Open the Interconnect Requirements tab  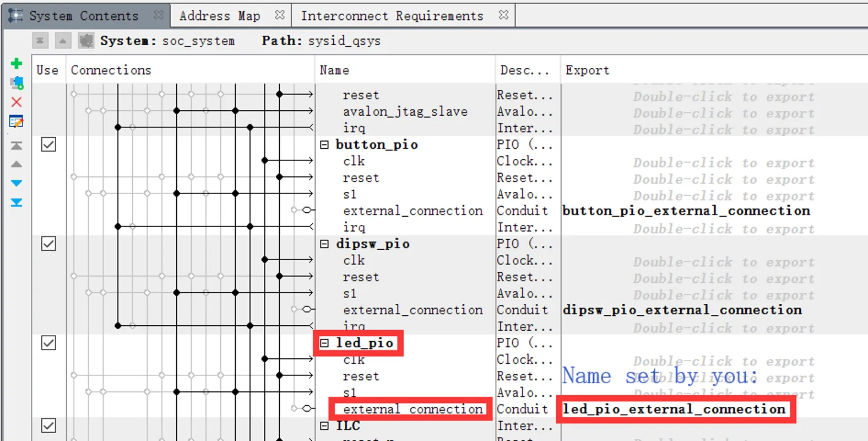point(392,16)
